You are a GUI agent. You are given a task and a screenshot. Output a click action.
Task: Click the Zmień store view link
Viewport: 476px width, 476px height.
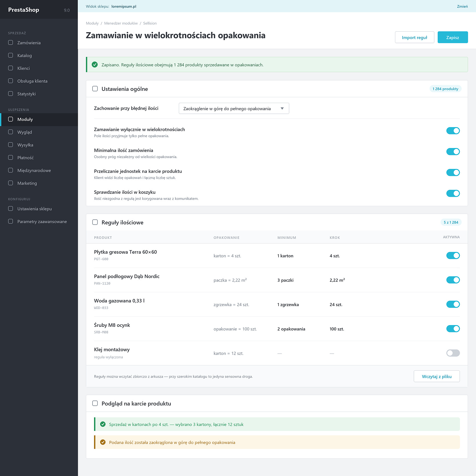(x=462, y=6)
